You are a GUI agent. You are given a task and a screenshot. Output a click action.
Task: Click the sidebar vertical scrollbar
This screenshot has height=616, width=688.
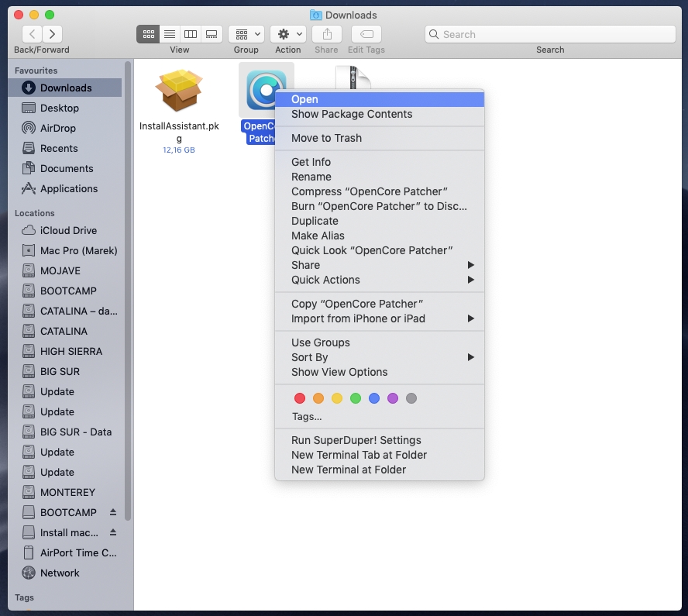pos(128,291)
